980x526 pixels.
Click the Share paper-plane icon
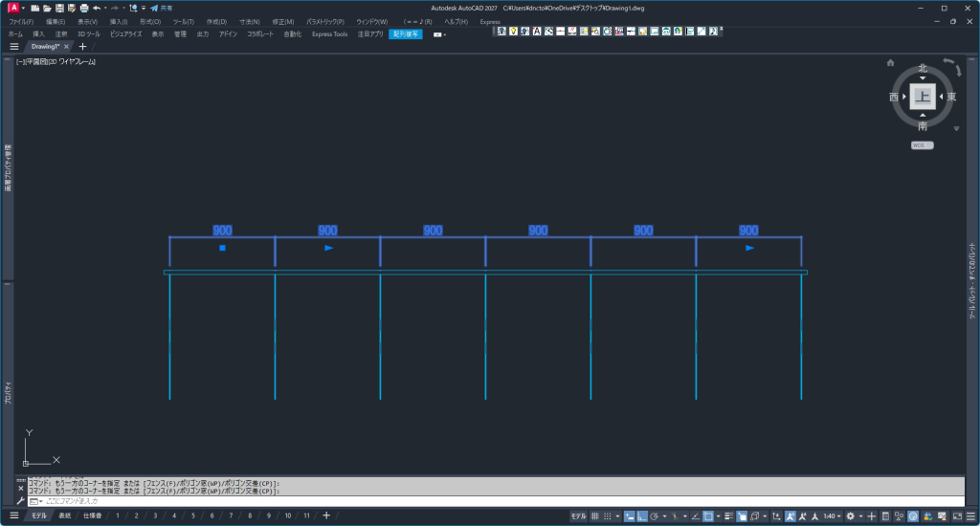tap(154, 8)
